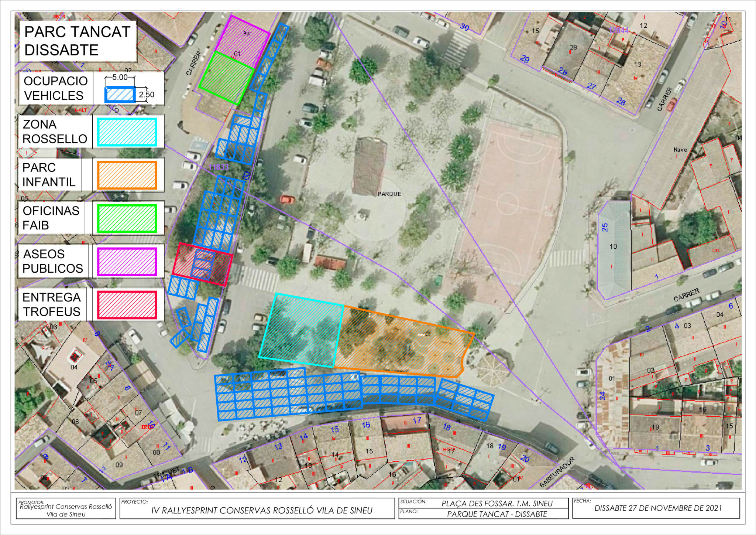Click the red Entrega Trofeus legend swatch
The width and height of the screenshot is (756, 535).
127,305
